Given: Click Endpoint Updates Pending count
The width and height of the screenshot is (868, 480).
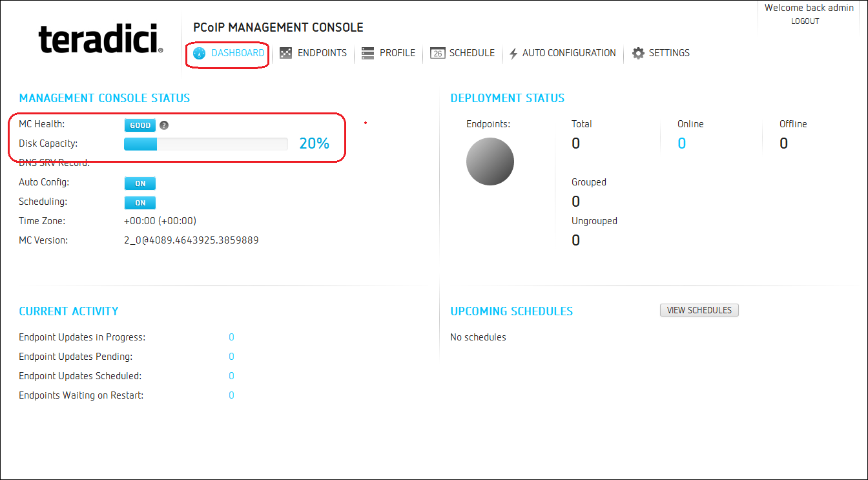Looking at the screenshot, I should [231, 357].
